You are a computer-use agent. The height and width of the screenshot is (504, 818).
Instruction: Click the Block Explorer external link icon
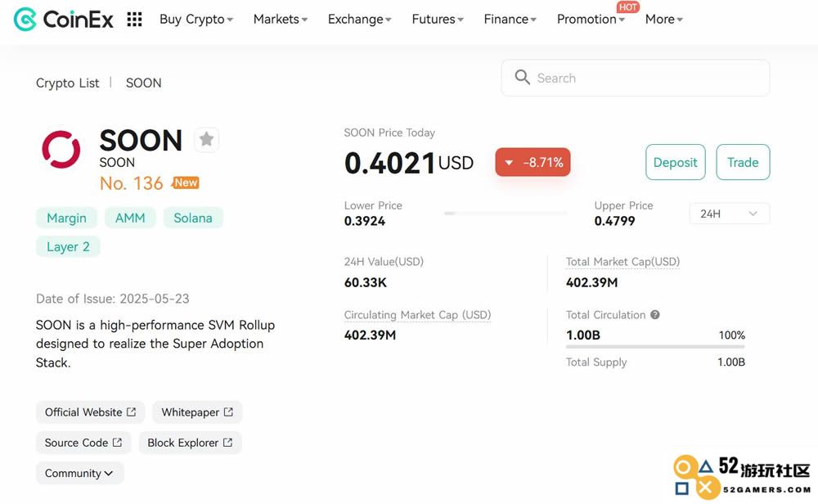(228, 442)
